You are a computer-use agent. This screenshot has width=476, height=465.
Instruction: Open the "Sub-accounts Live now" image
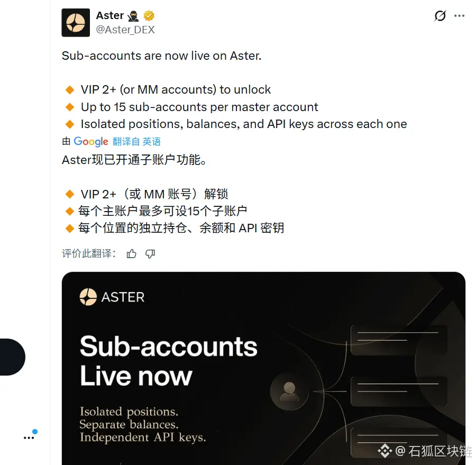tap(263, 368)
